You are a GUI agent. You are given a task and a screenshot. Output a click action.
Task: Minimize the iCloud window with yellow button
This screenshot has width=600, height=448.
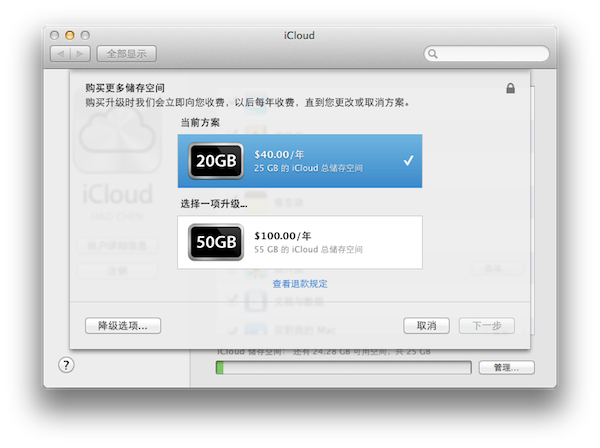pos(70,35)
